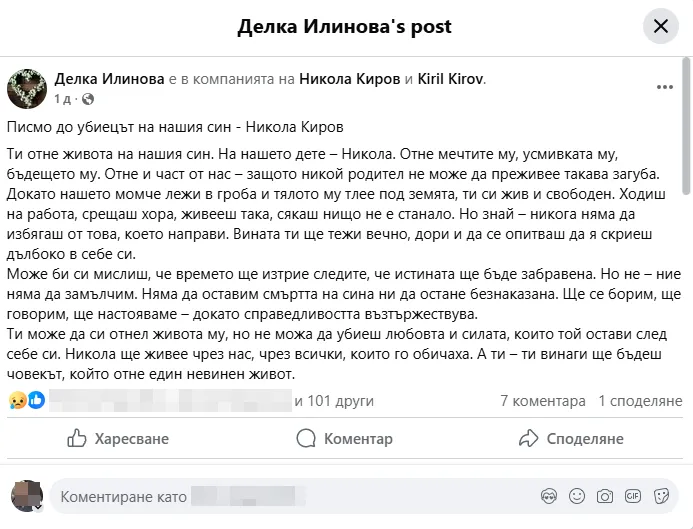Image resolution: width=693 pixels, height=529 pixels.
Task: Insert an avatar sticker in comment
Action: coord(547,495)
